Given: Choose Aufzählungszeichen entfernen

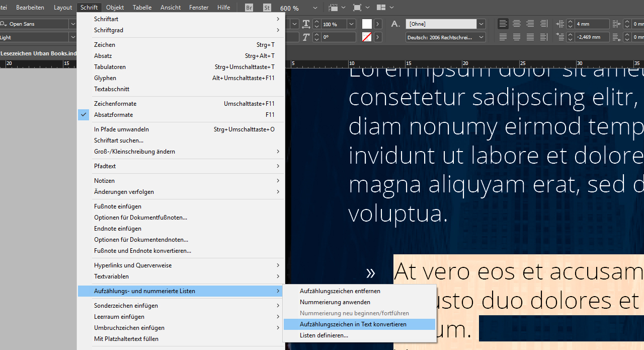Looking at the screenshot, I should click(360, 291).
